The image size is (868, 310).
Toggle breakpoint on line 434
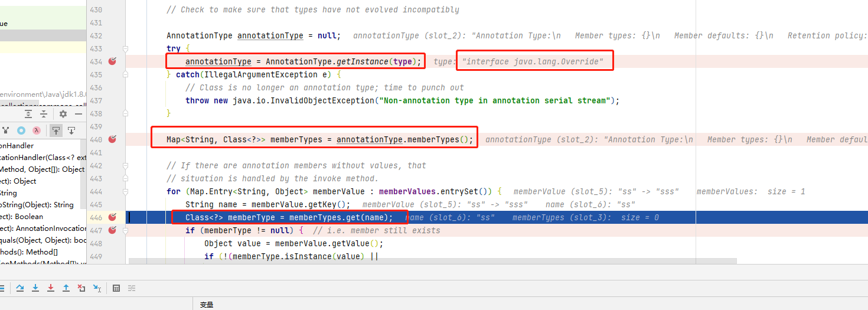coord(112,61)
